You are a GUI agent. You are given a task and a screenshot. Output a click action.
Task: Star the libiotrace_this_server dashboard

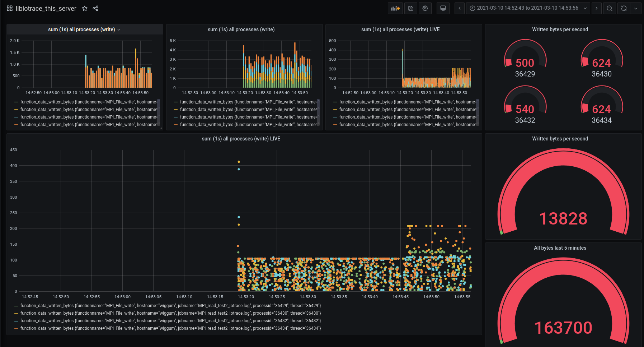[85, 8]
